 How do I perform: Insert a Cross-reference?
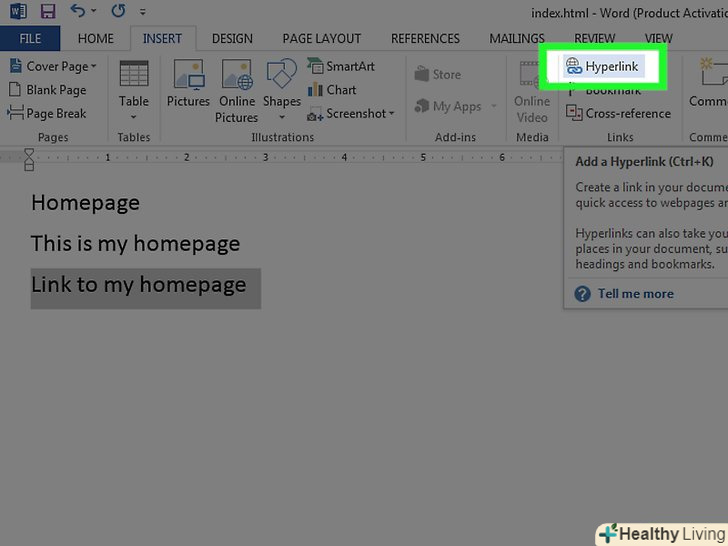click(618, 113)
